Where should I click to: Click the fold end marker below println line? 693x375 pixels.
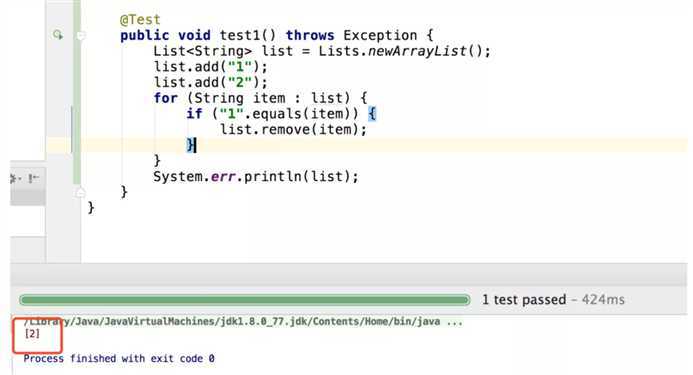tap(80, 192)
